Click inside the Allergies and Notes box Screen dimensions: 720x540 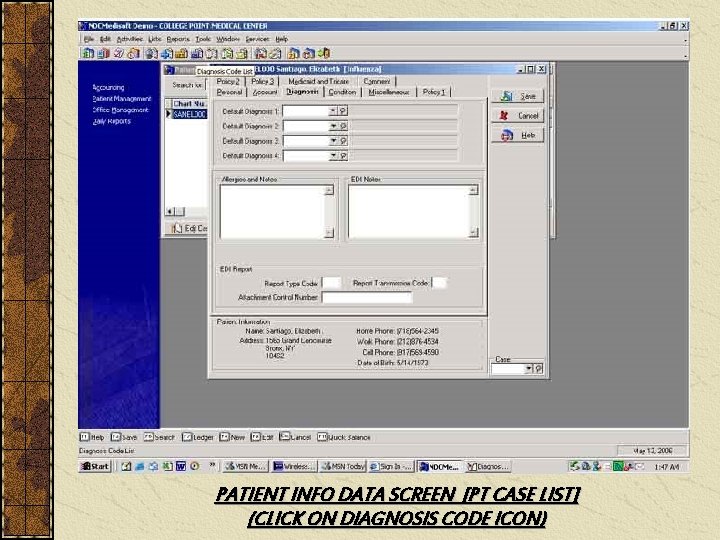272,212
